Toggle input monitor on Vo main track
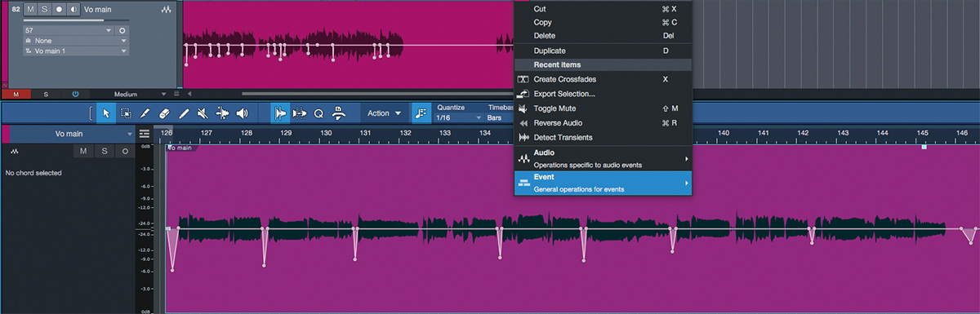This screenshot has height=314, width=980. [x=73, y=9]
